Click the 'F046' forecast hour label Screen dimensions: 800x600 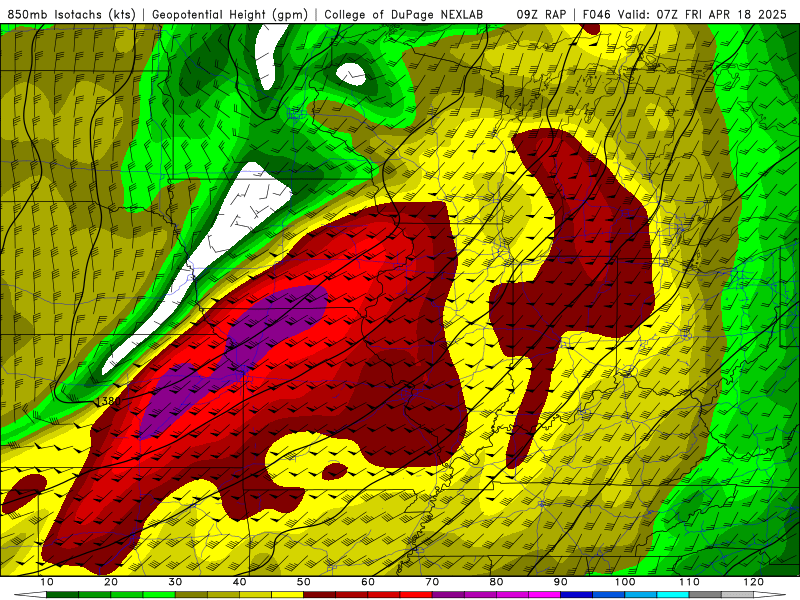tap(598, 15)
